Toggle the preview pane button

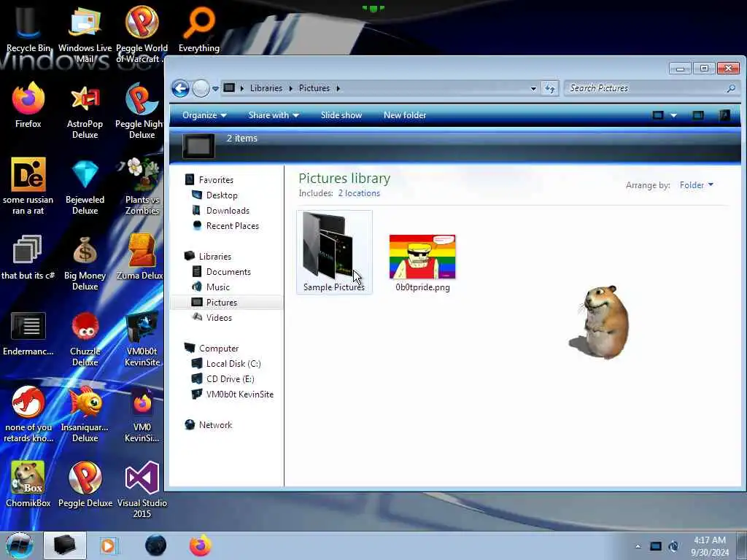698,115
